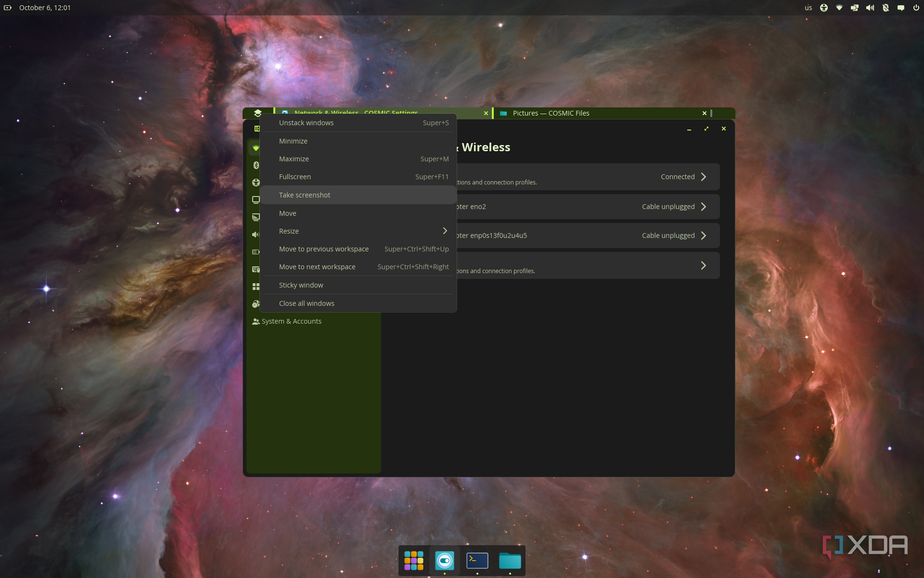Open Sound section icon in settings sidebar
Image resolution: width=924 pixels, height=578 pixels.
256,235
